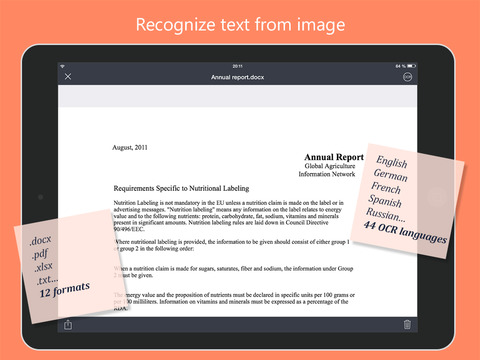Image resolution: width=480 pixels, height=360 pixels.
Task: Click '.xlsx' on the formats note
Action: pos(43,266)
